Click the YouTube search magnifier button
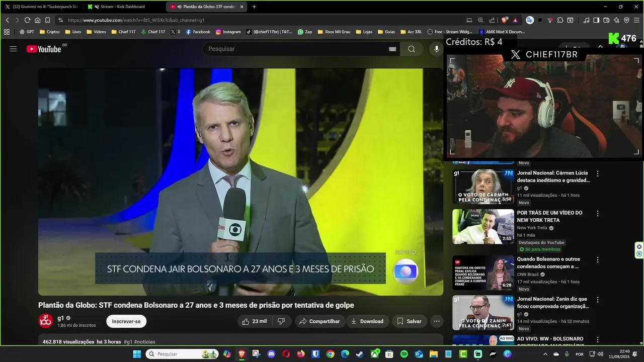 pyautogui.click(x=412, y=49)
